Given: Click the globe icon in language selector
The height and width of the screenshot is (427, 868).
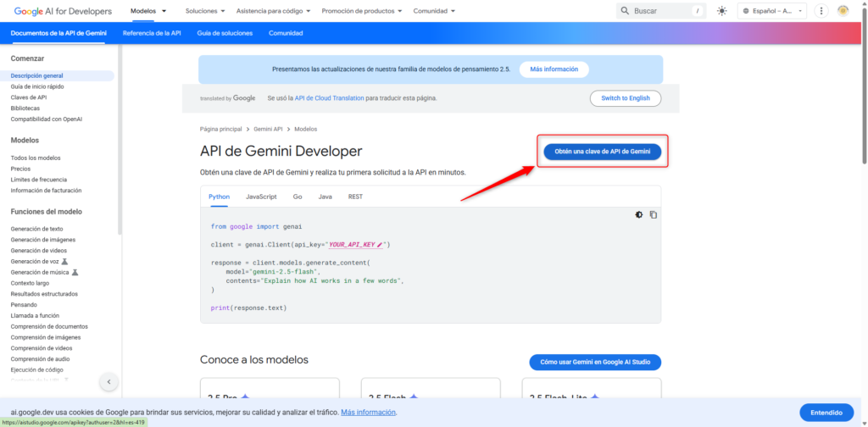Looking at the screenshot, I should coord(746,11).
